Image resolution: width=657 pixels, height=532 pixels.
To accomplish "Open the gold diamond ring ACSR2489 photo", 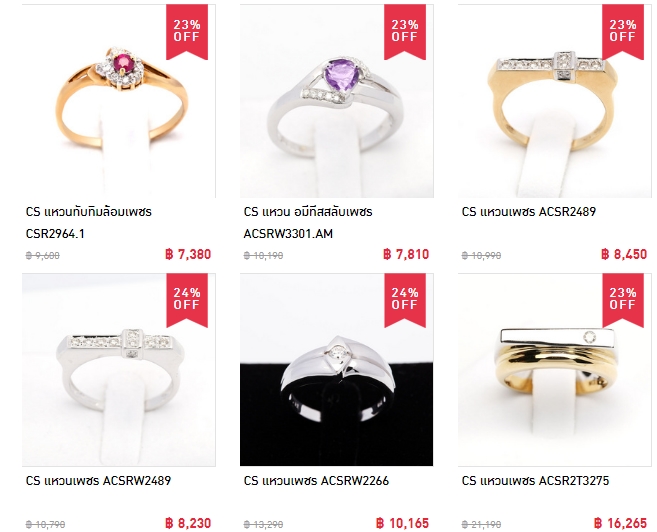I will (x=555, y=101).
